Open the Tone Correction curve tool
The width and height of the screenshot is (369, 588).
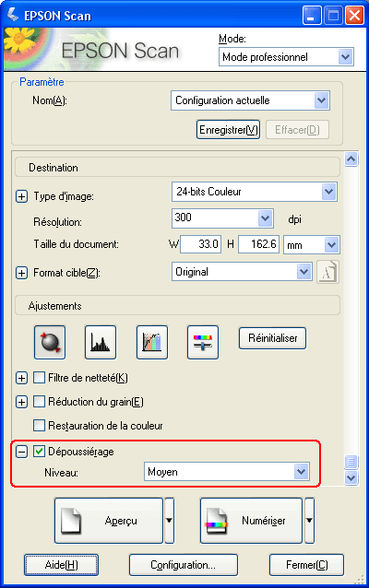pos(151,342)
